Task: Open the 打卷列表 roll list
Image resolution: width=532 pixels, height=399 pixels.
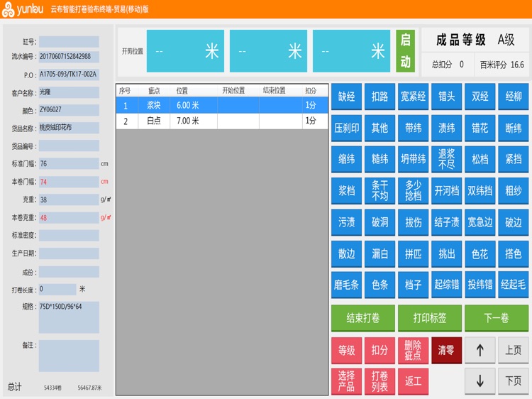Action: [x=379, y=381]
